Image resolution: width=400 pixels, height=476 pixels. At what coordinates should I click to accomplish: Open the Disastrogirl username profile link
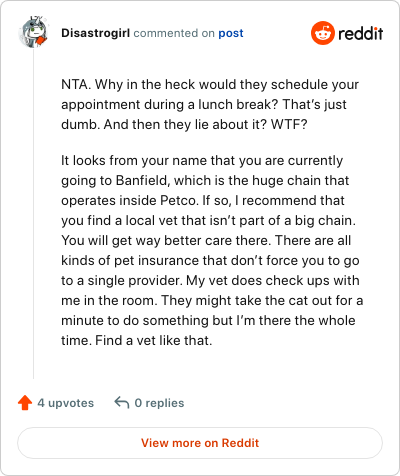tap(95, 33)
